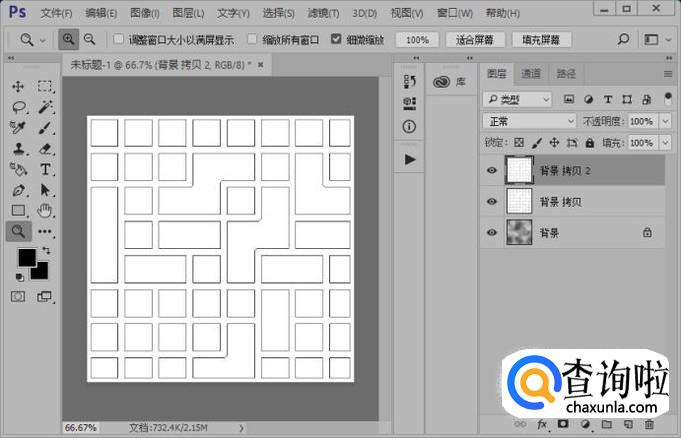Select the Brush tool
Screen dimensions: 681x438
point(45,128)
